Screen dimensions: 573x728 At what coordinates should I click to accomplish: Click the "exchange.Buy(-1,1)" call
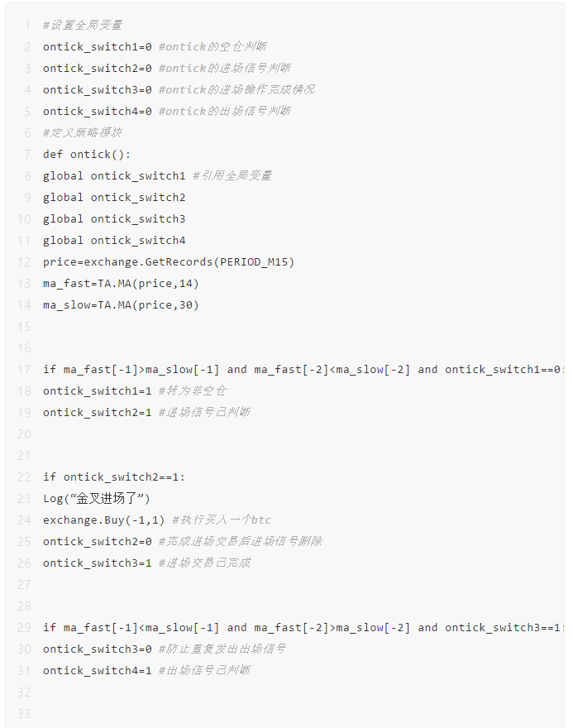pos(104,520)
